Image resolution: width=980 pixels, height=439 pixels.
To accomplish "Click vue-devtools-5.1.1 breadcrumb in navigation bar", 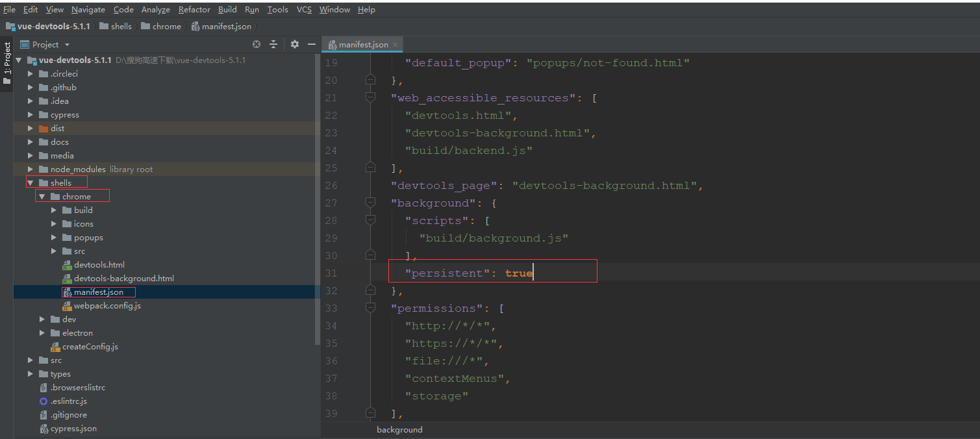I will click(48, 27).
